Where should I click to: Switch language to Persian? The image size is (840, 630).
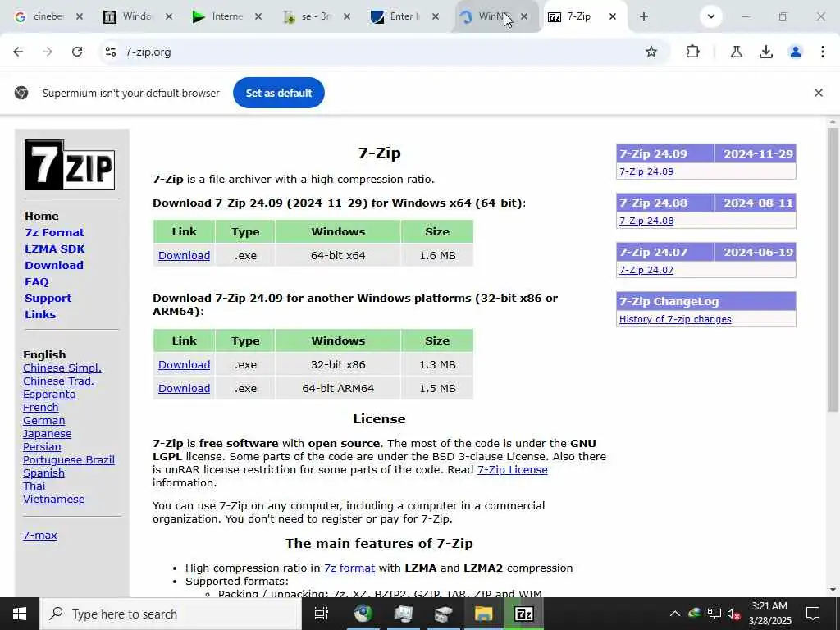pyautogui.click(x=42, y=447)
